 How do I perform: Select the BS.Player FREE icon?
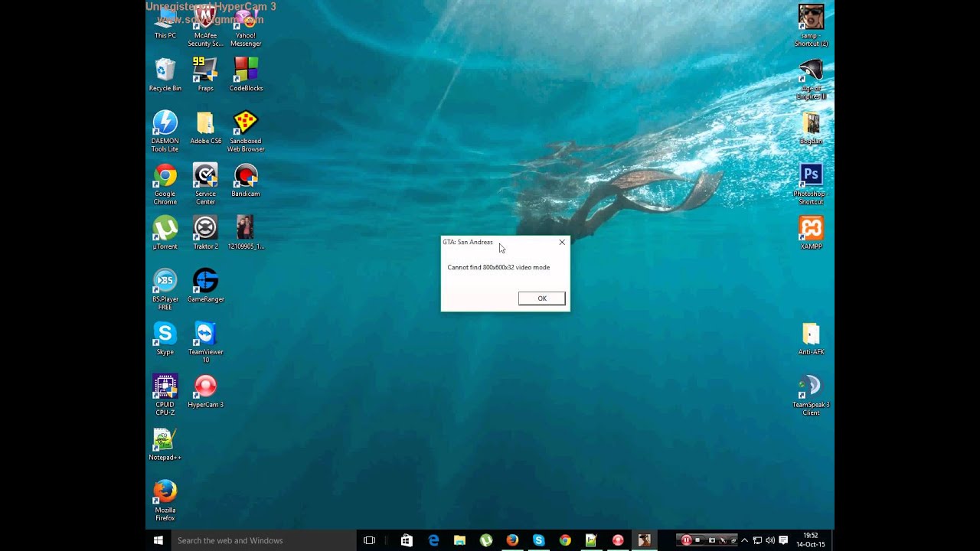(165, 290)
